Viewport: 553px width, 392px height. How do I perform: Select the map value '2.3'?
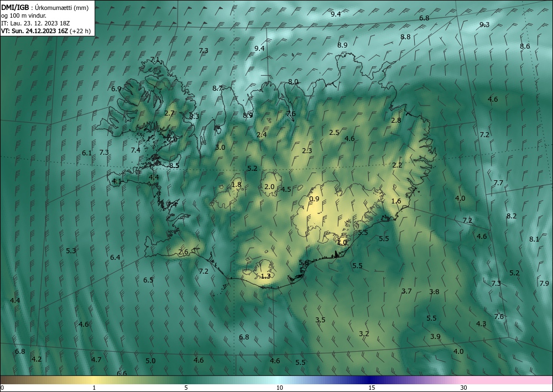(x=307, y=150)
